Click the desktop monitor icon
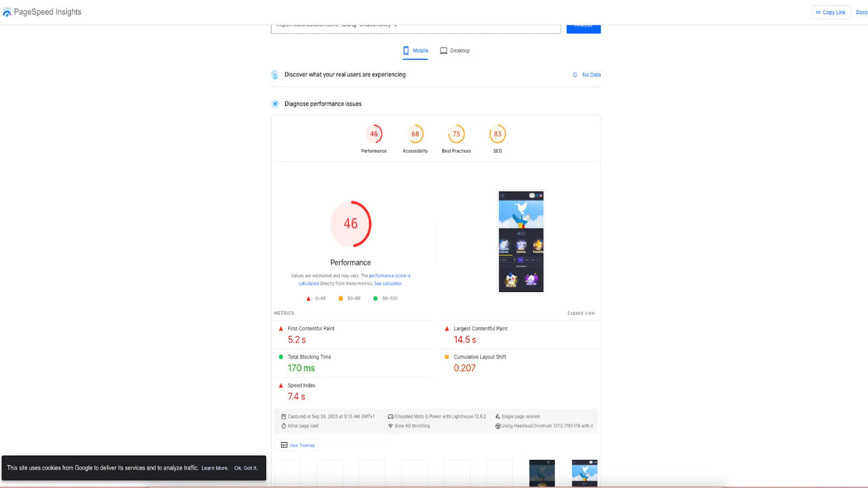Image resolution: width=868 pixels, height=488 pixels. pos(443,51)
